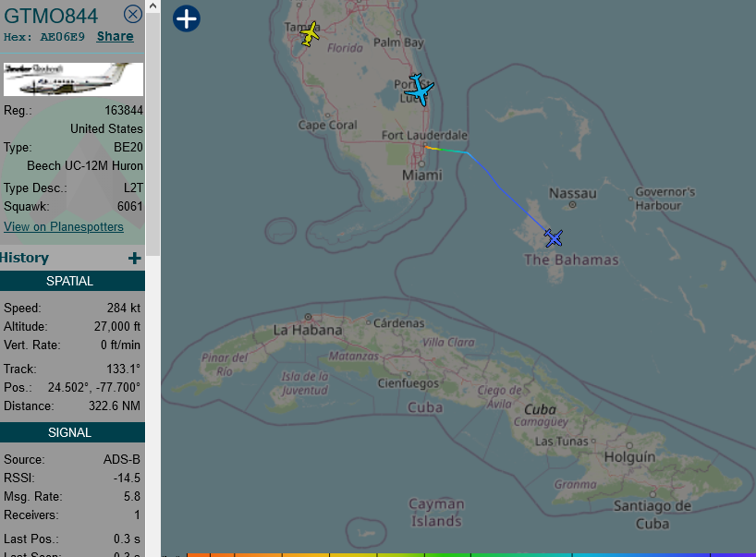Close the GTMO844 aircraft details panel
Screen dimensions: 756x557
coord(132,15)
